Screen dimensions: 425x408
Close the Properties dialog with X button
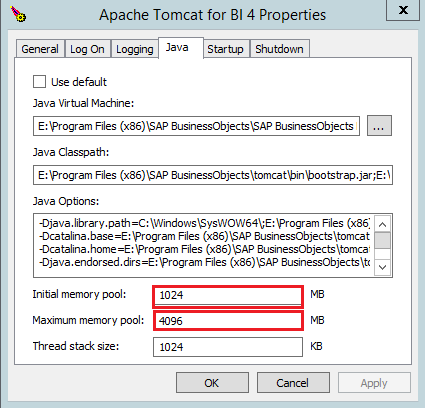coord(403,10)
